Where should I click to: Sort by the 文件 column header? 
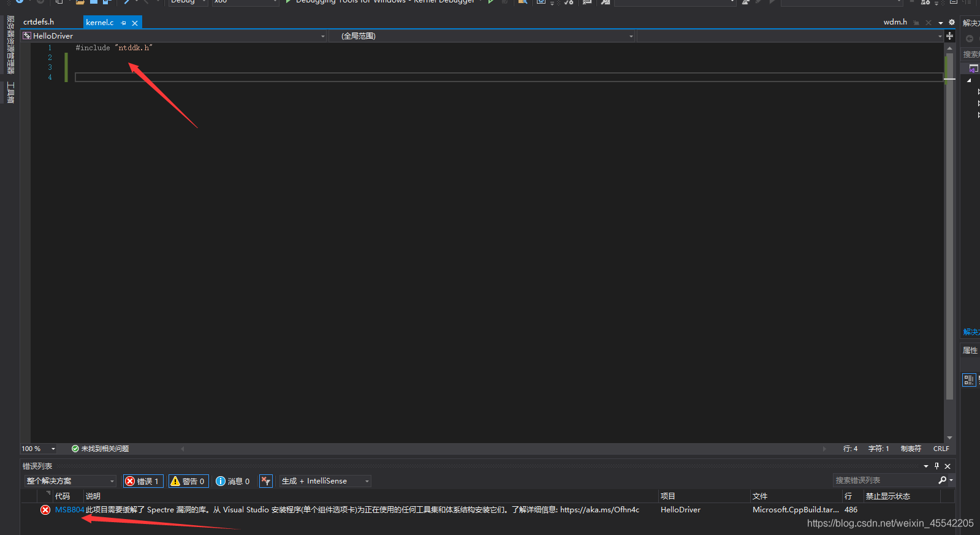click(760, 496)
